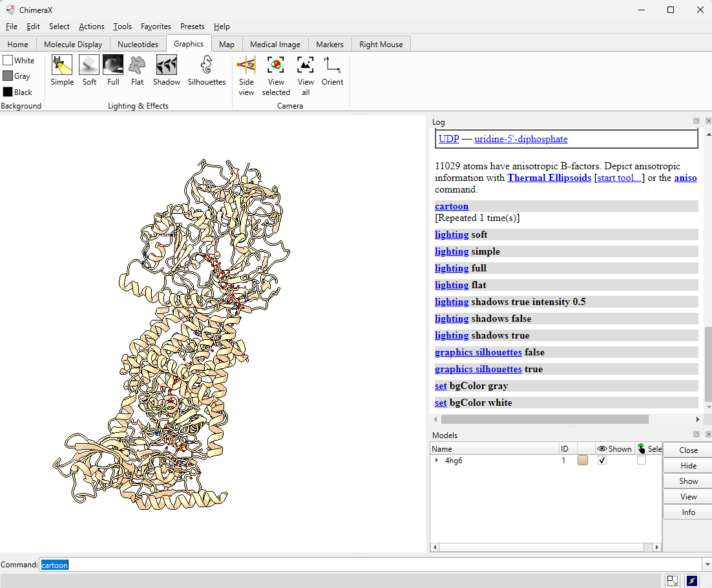Screen dimensions: 712x588
Task: Click the Close button in Models panel
Action: [688, 450]
